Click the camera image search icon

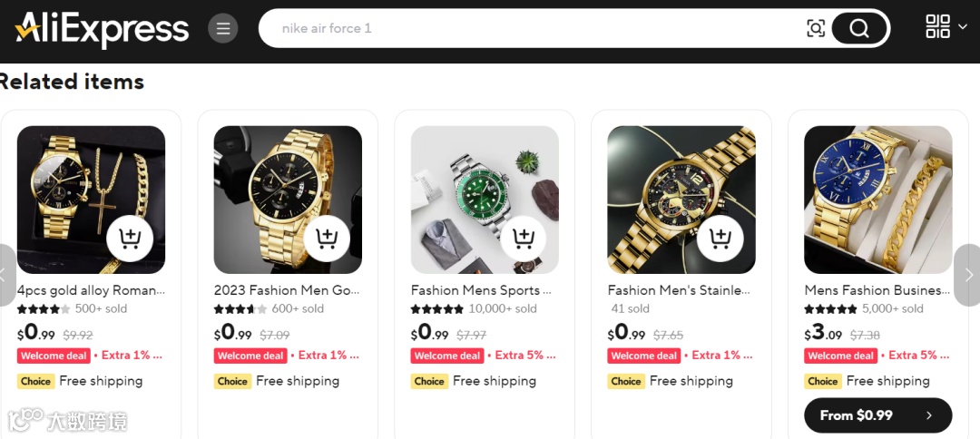(816, 28)
